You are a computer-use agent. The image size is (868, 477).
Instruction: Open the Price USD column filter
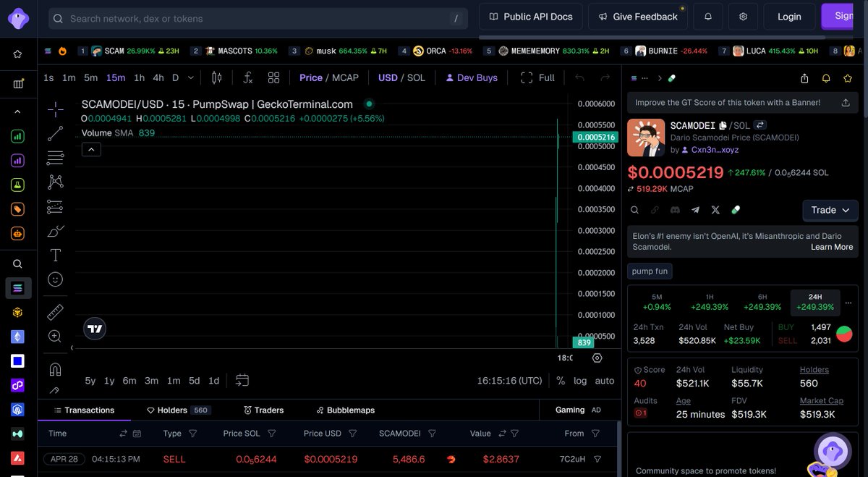354,434
